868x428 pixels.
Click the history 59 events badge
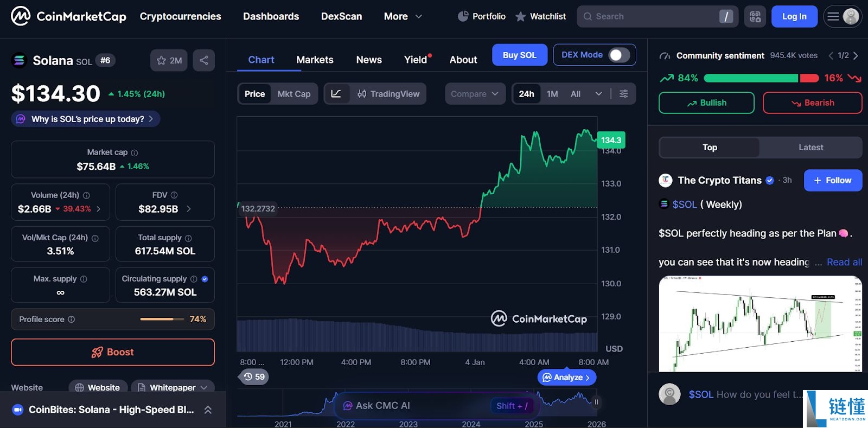pos(254,377)
